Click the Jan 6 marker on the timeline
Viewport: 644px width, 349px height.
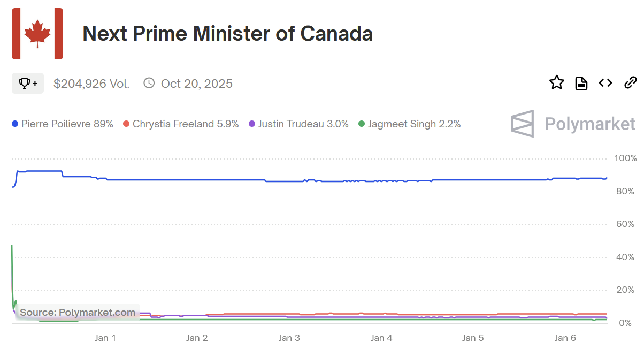click(565, 338)
